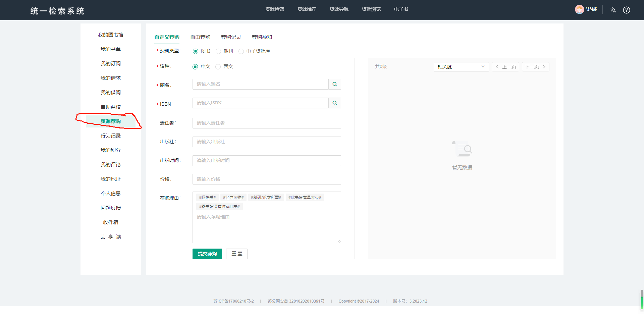
Task: Submit the form with 提交荐购
Action: tap(207, 254)
